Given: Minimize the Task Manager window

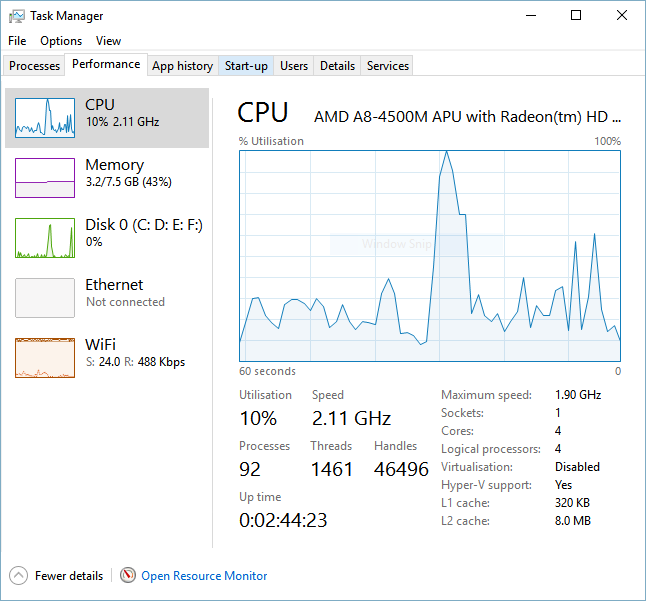Looking at the screenshot, I should point(531,16).
